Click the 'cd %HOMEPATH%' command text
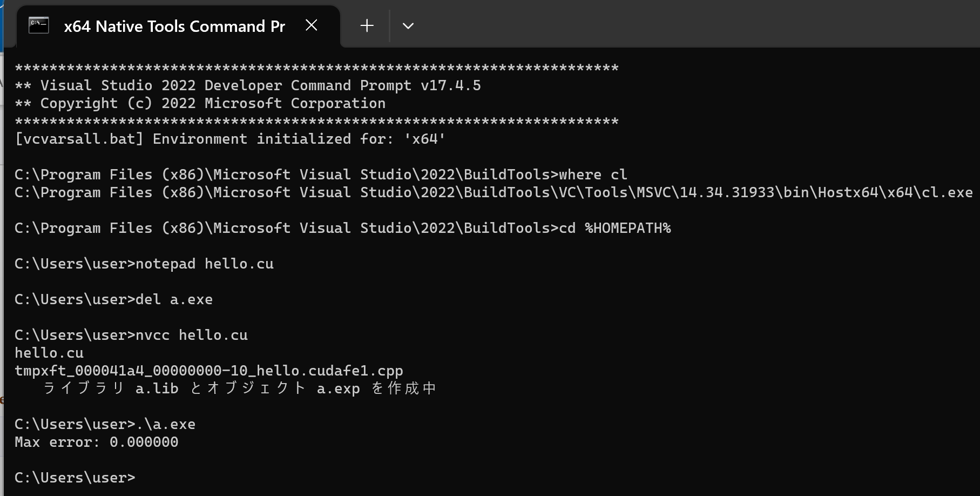 [615, 228]
